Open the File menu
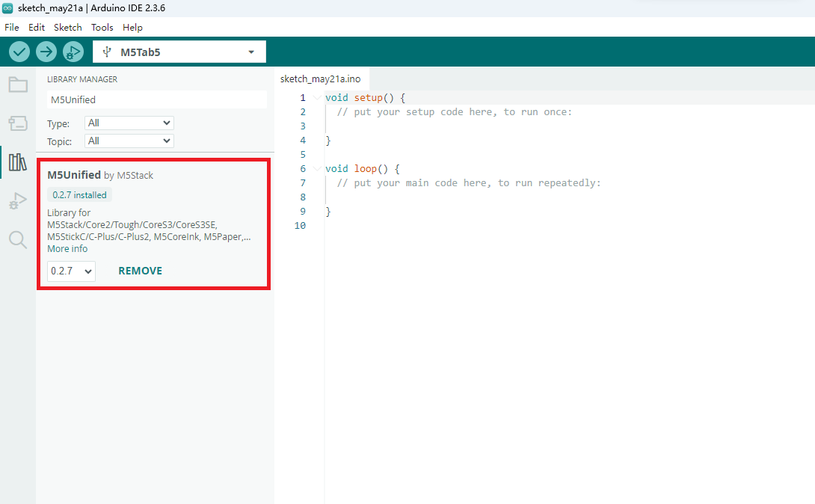 click(x=11, y=28)
